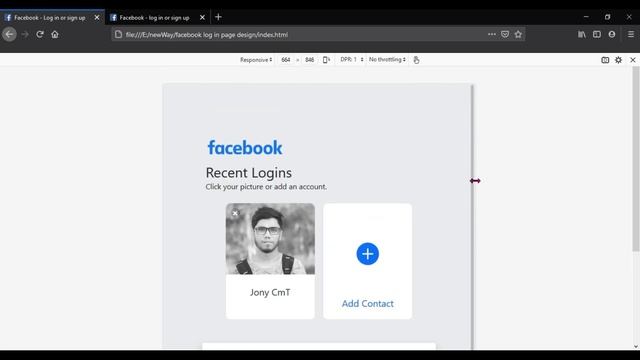Click the facebook logo
Image resolution: width=640 pixels, height=360 pixels.
pyautogui.click(x=245, y=147)
